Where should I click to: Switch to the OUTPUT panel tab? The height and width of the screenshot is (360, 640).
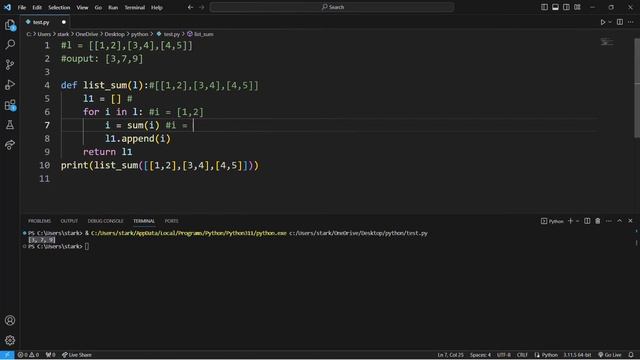tap(69, 221)
